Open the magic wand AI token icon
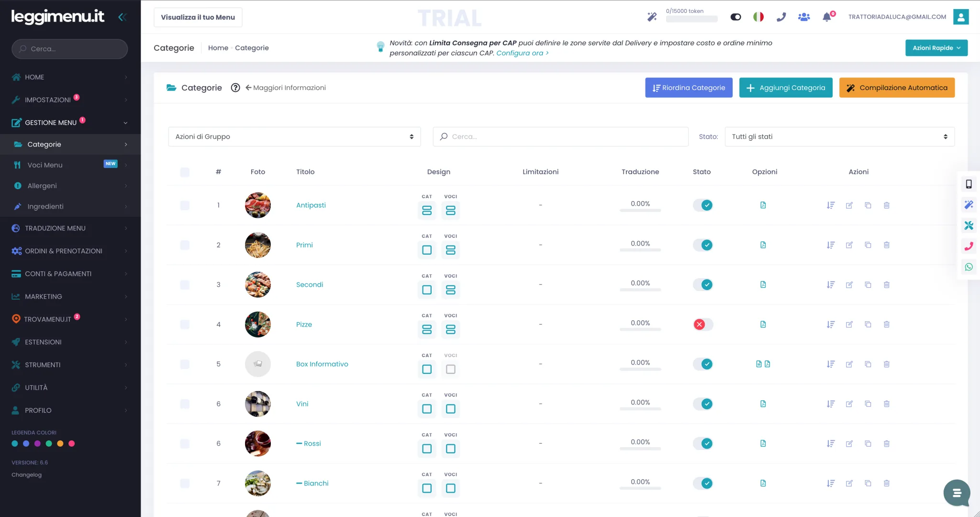This screenshot has width=980, height=517. 652,17
